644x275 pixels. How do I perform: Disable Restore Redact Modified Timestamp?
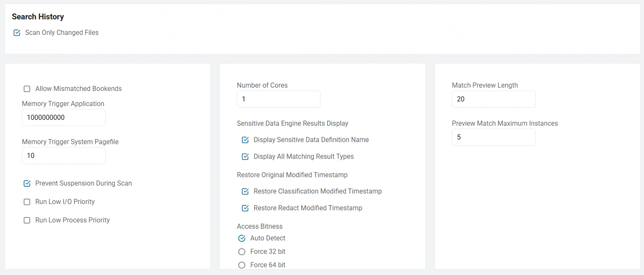pos(245,208)
